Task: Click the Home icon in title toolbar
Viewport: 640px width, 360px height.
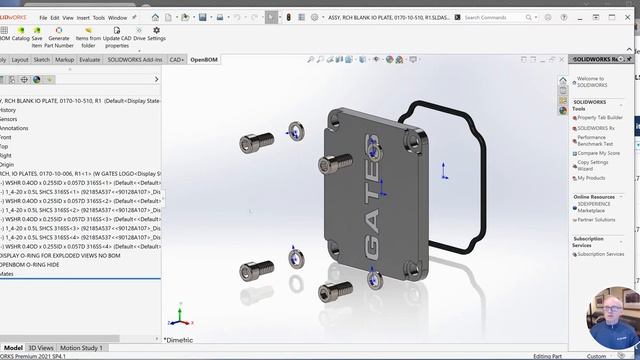Action: point(155,18)
